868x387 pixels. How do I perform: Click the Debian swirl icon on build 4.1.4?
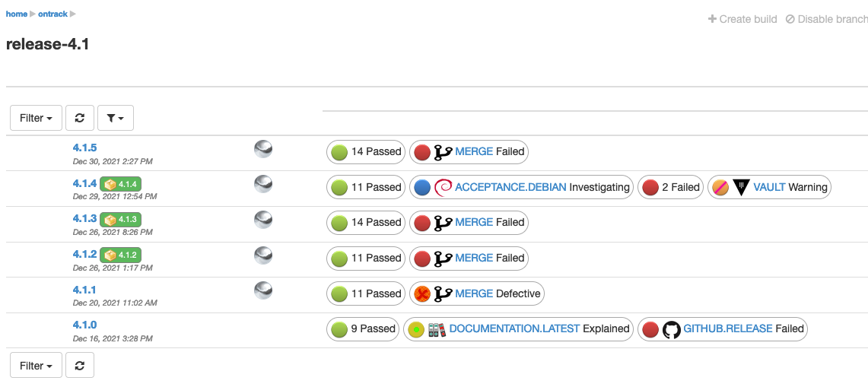click(444, 187)
